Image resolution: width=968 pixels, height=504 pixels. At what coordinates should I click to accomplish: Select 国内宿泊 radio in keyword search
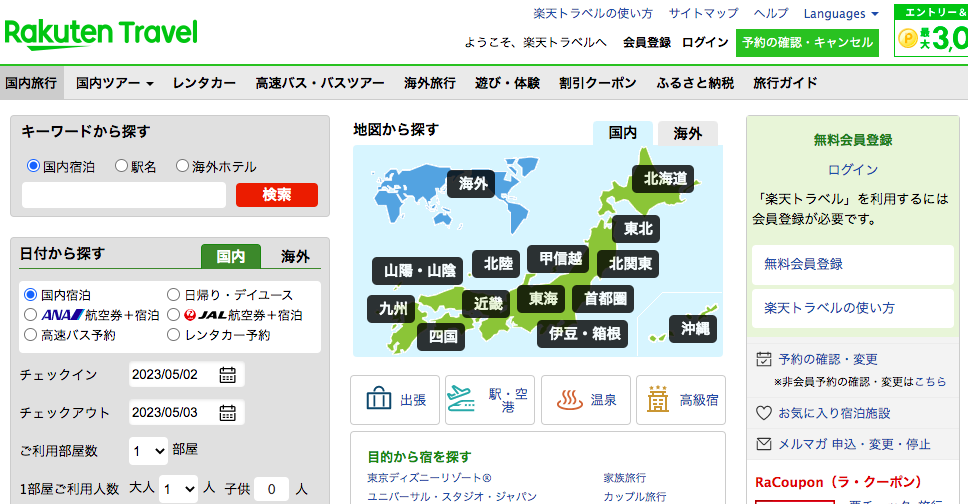point(33,166)
